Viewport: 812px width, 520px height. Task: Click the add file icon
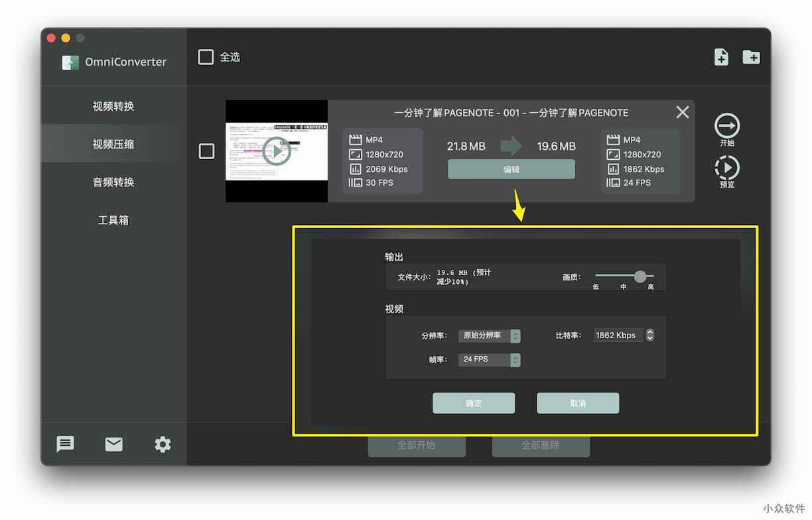click(x=721, y=57)
